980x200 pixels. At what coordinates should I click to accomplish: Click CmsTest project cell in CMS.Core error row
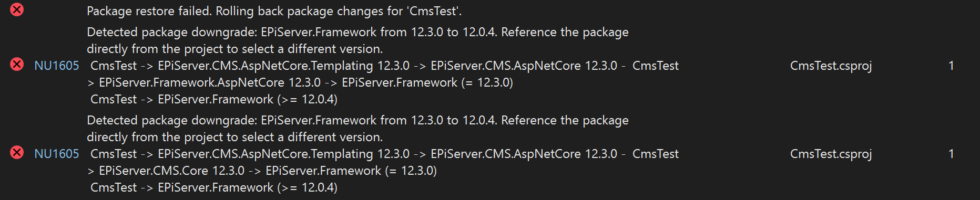click(655, 154)
